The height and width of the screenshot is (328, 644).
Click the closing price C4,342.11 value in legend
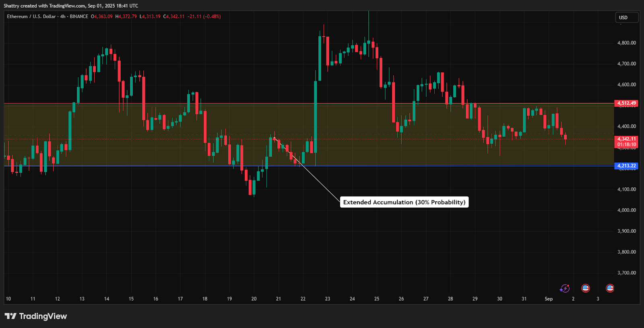(174, 16)
